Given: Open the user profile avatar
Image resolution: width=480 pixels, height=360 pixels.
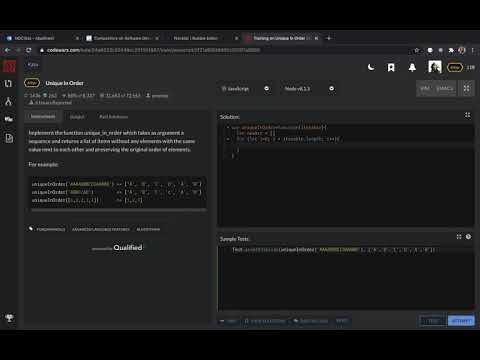Looking at the screenshot, I should pos(435,67).
